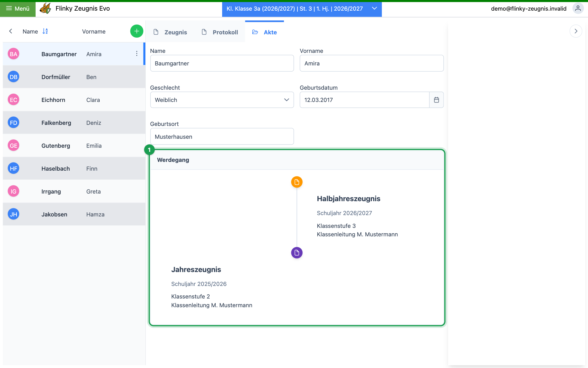Open the Geschlecht dropdown Weiblich
This screenshot has height=368, width=588.
click(x=222, y=100)
